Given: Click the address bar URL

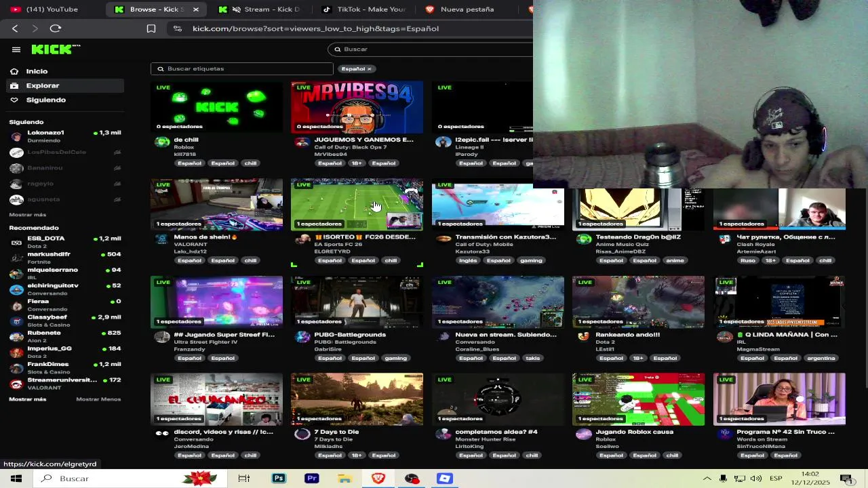Looking at the screenshot, I should (315, 28).
